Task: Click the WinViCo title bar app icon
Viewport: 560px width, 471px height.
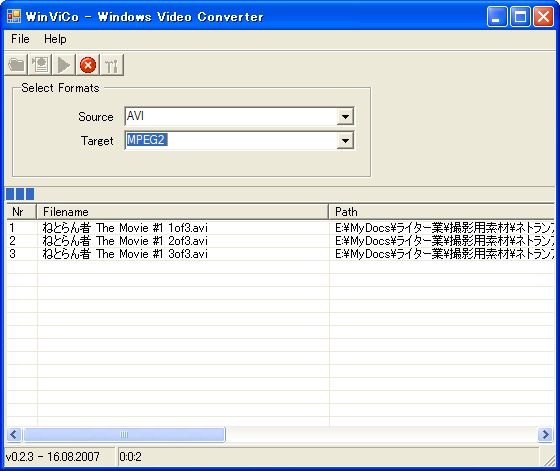Action: (14, 16)
